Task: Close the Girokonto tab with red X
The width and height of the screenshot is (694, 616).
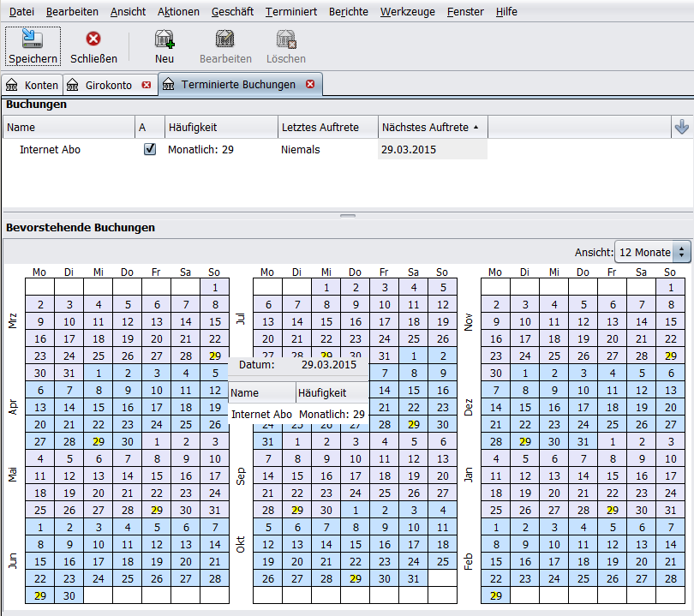Action: [x=147, y=85]
